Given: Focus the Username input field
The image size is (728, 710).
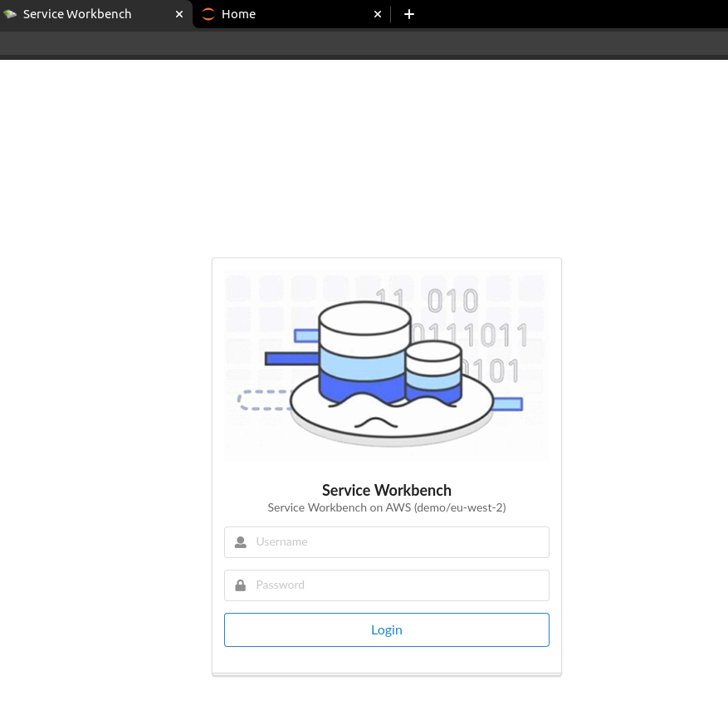Looking at the screenshot, I should tap(387, 542).
